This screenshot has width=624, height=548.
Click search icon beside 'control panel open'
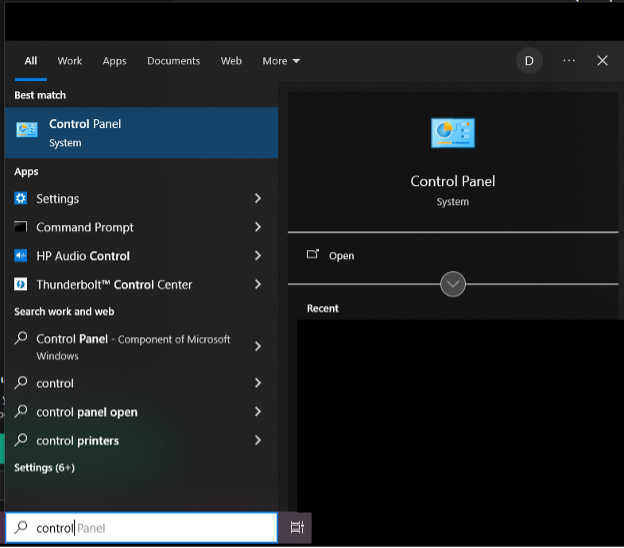point(21,411)
